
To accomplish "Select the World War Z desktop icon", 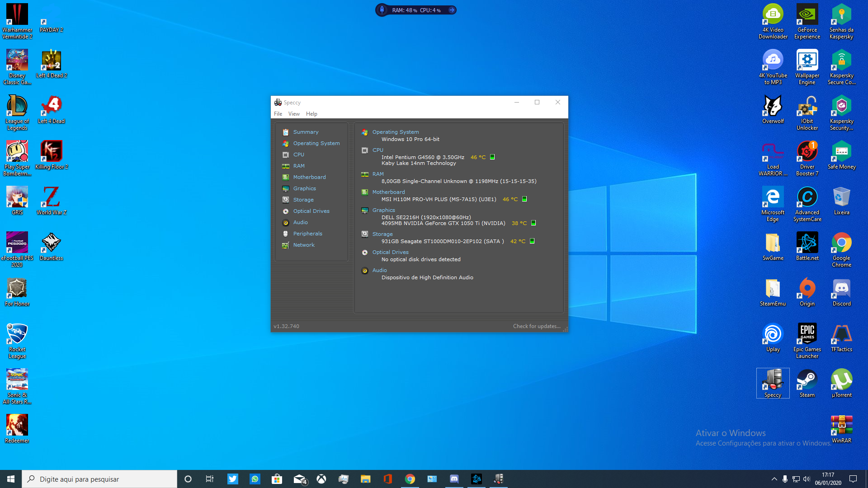I will [x=51, y=201].
